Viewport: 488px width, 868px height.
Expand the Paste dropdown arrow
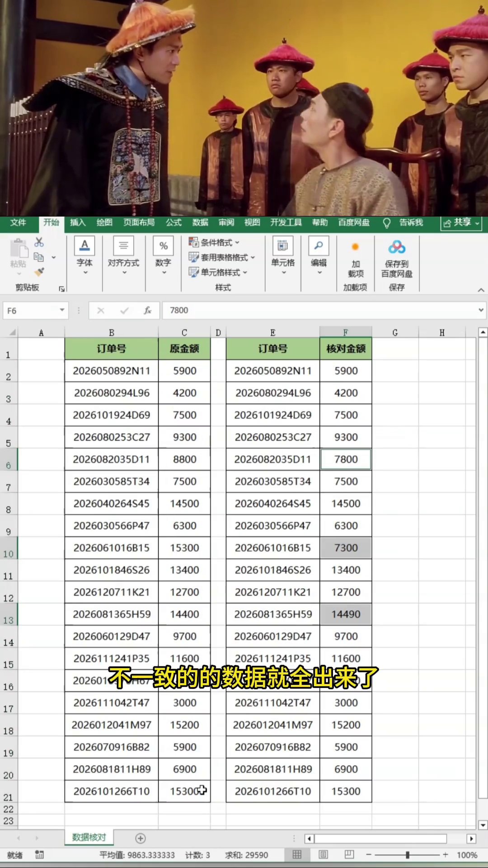click(19, 274)
